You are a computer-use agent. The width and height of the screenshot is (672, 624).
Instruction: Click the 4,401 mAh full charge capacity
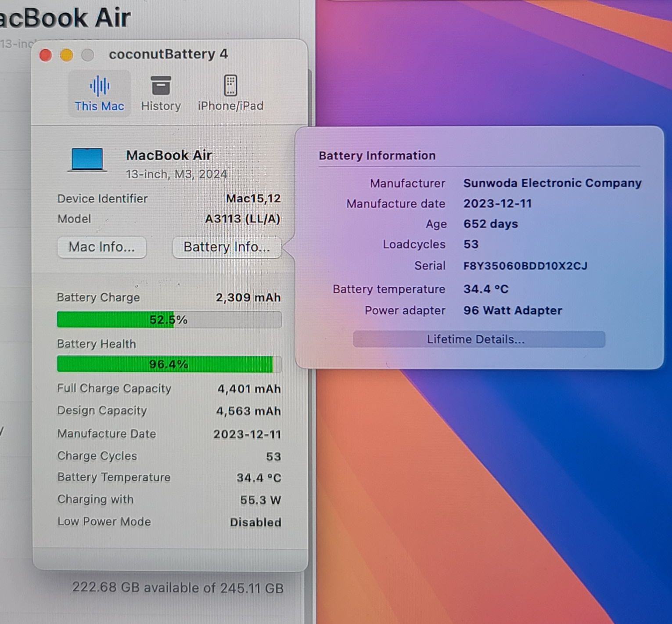click(249, 389)
